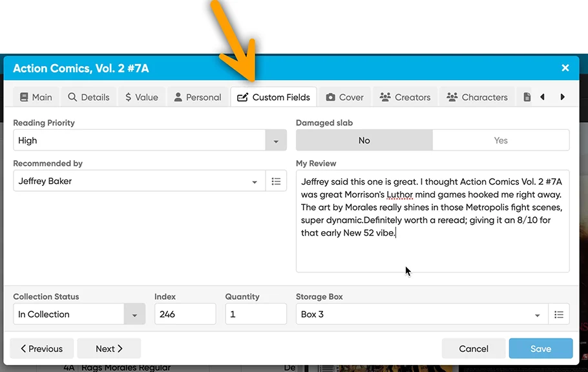Set Damaged slab to No
Viewport: 588px width, 372px height.
pos(364,140)
